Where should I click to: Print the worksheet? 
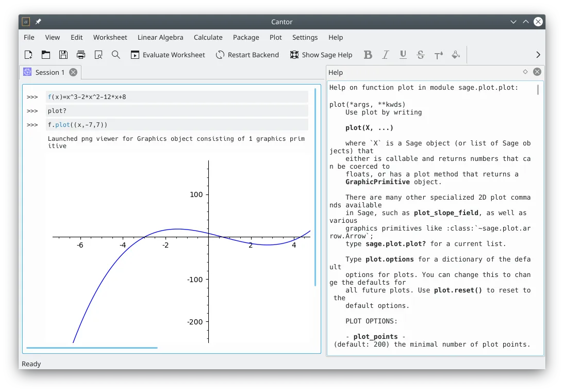(x=80, y=55)
